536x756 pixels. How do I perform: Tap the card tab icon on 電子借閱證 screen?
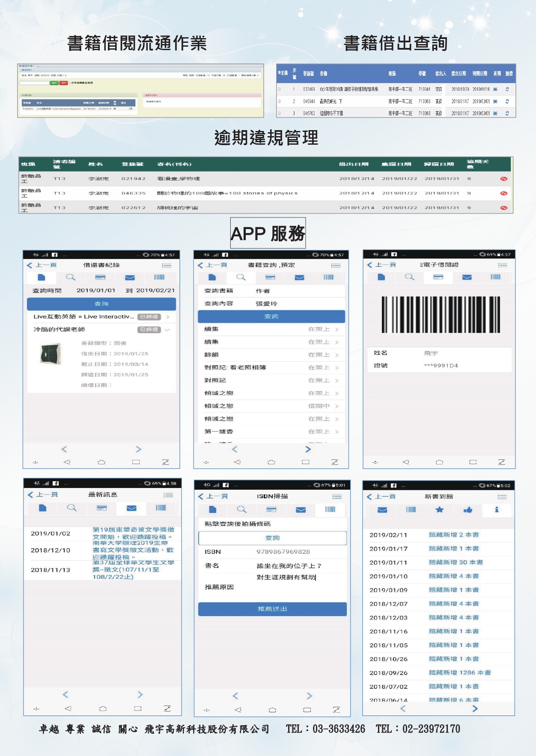[x=438, y=277]
